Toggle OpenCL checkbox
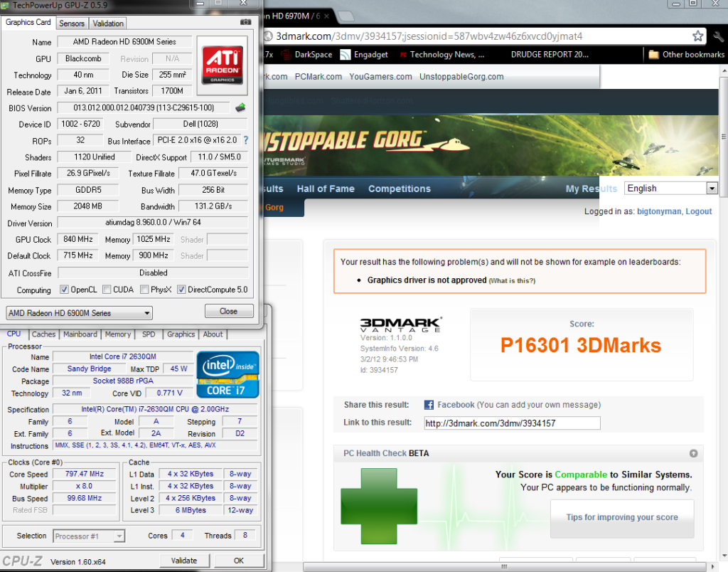Image resolution: width=728 pixels, height=572 pixels. 64,290
